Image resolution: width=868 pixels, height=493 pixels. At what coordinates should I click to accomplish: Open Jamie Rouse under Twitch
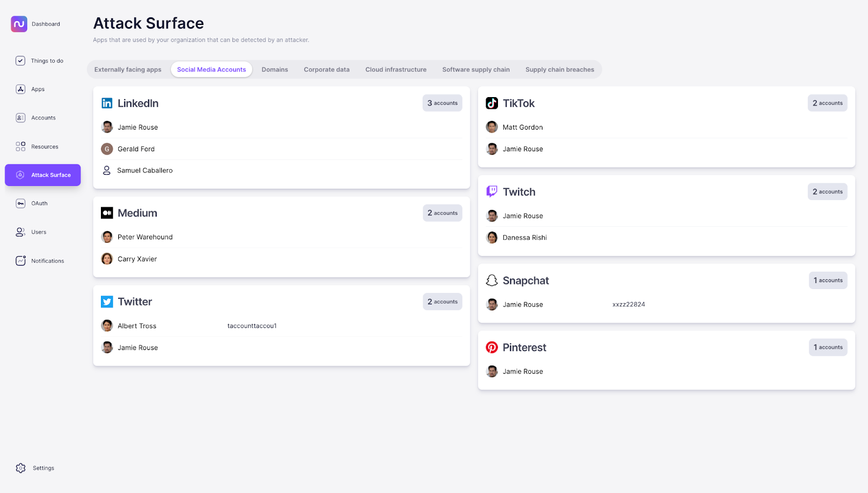[x=522, y=215]
